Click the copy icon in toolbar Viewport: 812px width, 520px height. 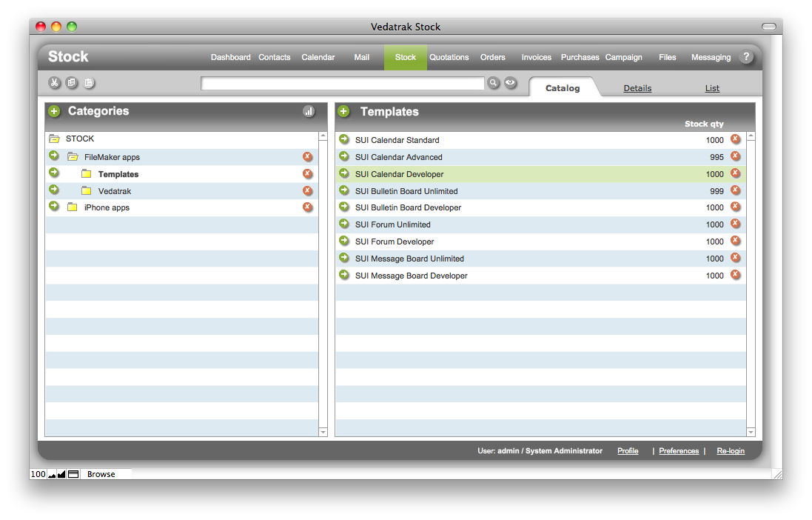(72, 82)
